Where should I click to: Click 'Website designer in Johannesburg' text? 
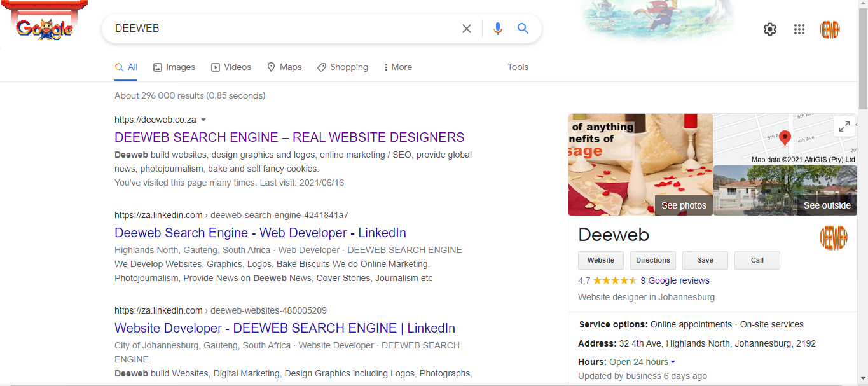pos(646,297)
